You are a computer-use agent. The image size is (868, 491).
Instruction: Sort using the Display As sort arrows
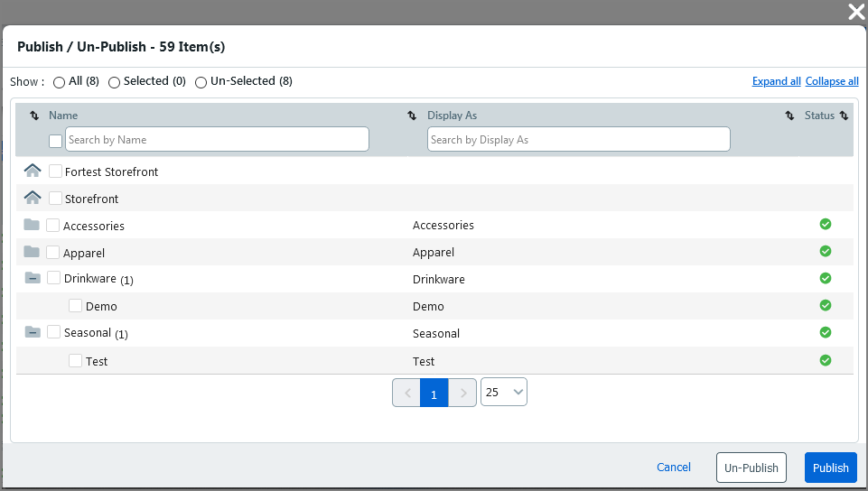pos(789,116)
